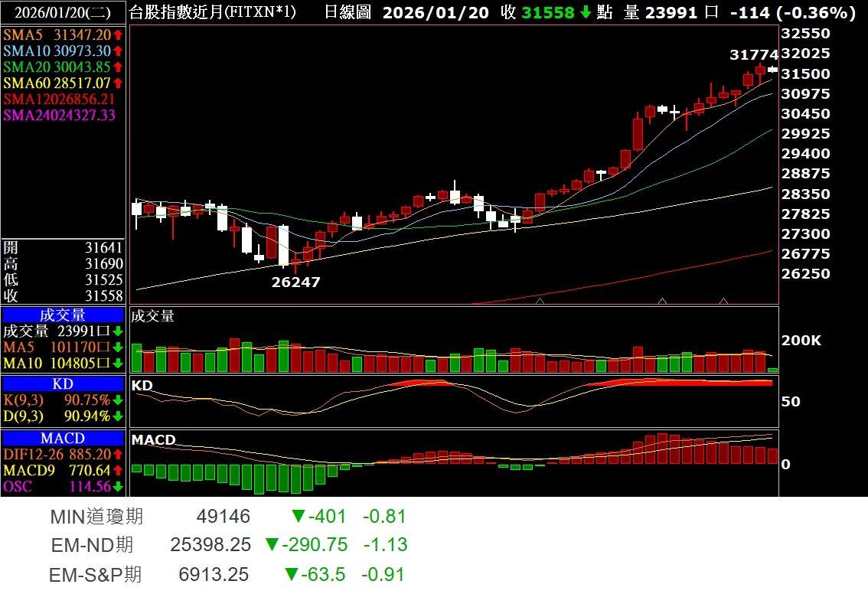Click the red up arrow beside MACD9
Screen dimensions: 868x594
click(118, 471)
